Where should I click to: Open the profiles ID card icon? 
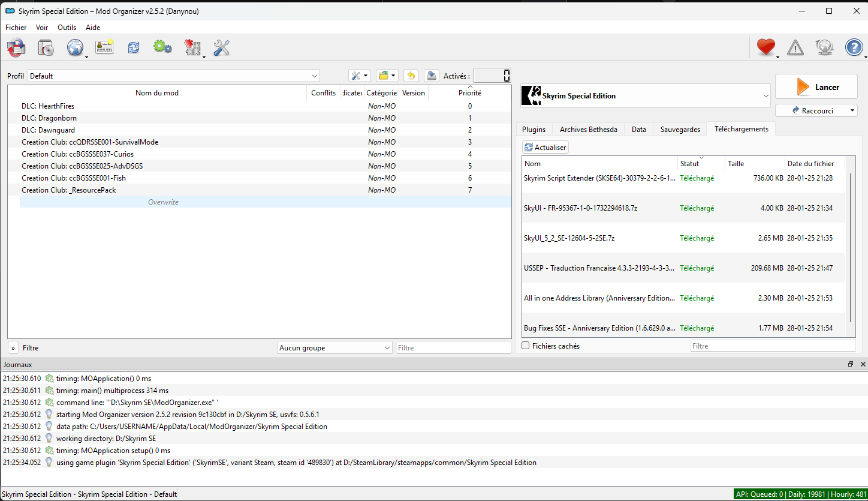pyautogui.click(x=104, y=47)
